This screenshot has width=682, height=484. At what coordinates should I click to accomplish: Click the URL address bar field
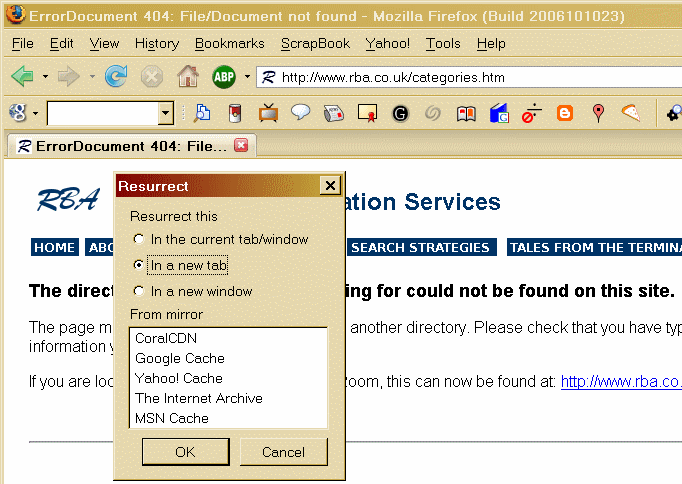coord(470,77)
